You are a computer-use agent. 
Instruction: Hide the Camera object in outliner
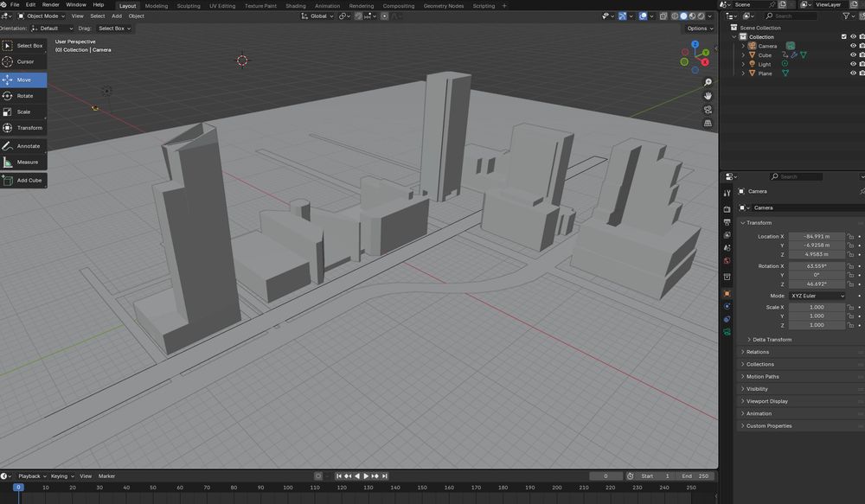tap(854, 47)
